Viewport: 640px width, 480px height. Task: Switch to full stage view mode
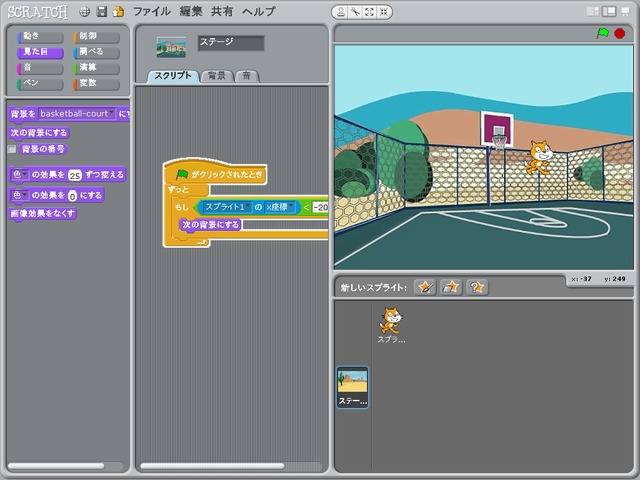click(x=609, y=12)
